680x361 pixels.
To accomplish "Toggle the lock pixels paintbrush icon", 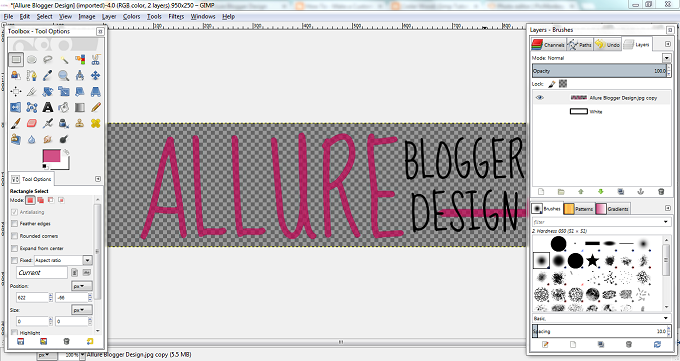I will coord(552,84).
